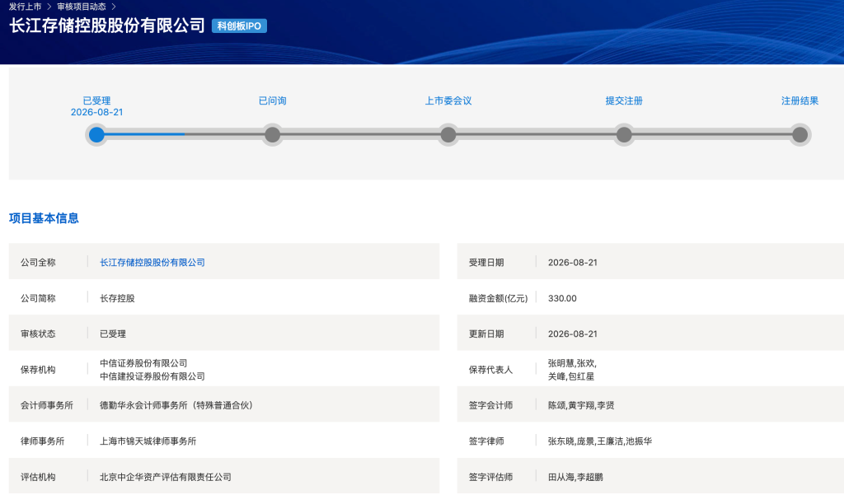This screenshot has height=504, width=844.
Task: Click sponsor representatives 张明慧,张欢,
Action: pyautogui.click(x=572, y=363)
